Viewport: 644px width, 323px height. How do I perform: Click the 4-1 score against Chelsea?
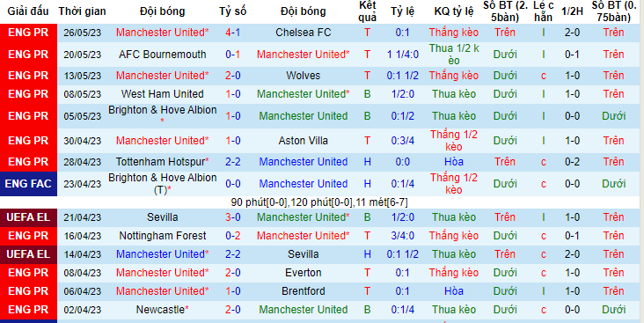click(x=232, y=33)
